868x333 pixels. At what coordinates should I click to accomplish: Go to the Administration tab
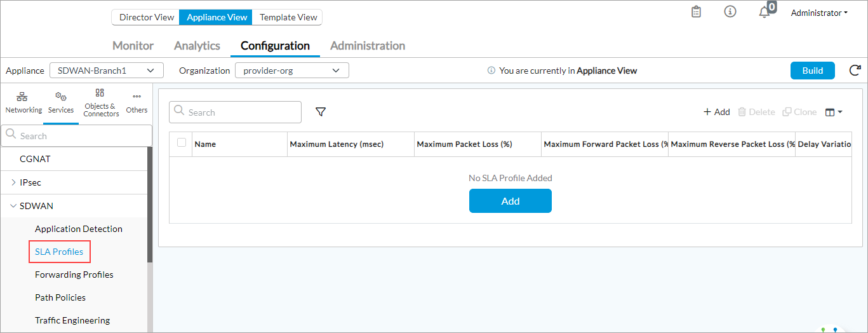click(x=368, y=46)
